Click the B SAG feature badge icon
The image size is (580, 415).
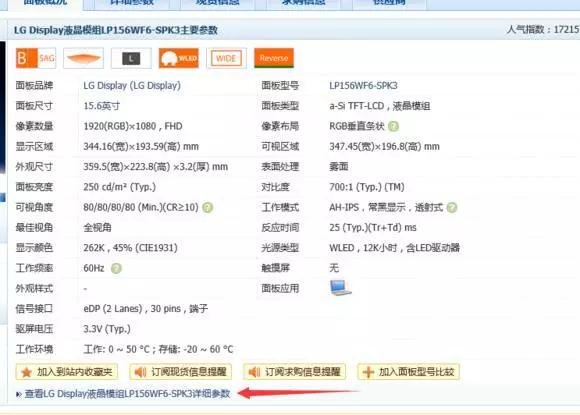tap(36, 58)
